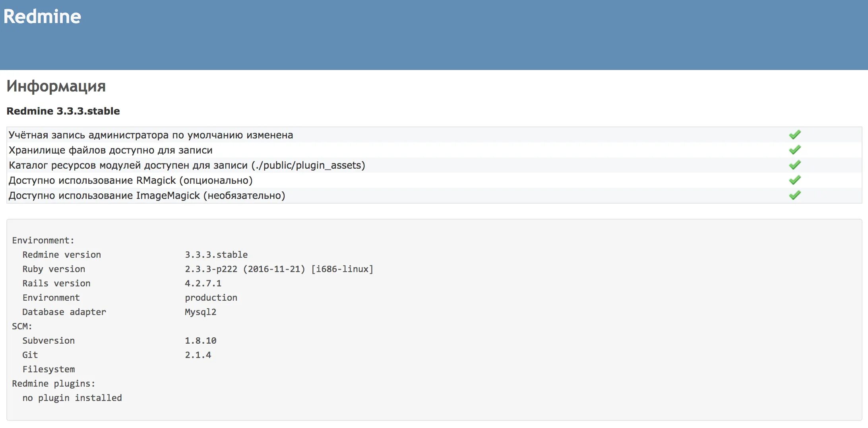
Task: Click the 'Доступно использование ImageMagick (необязательно)' text
Action: pyautogui.click(x=147, y=196)
